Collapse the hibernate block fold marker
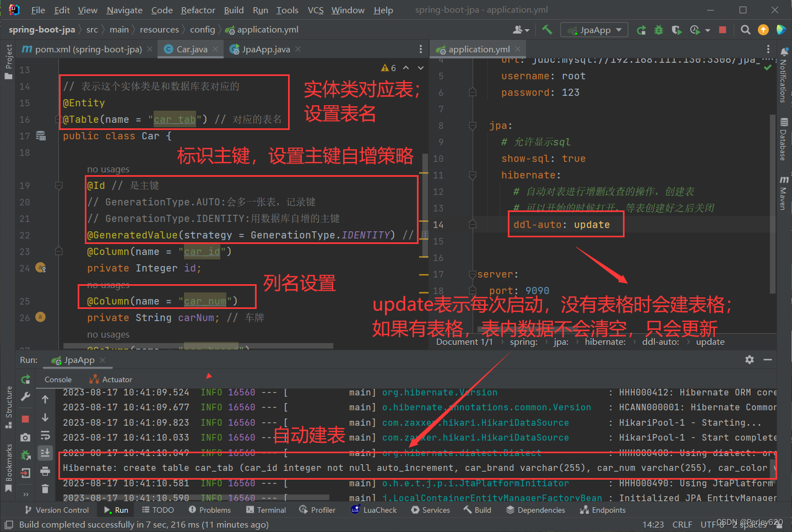This screenshot has width=792, height=532. [473, 175]
